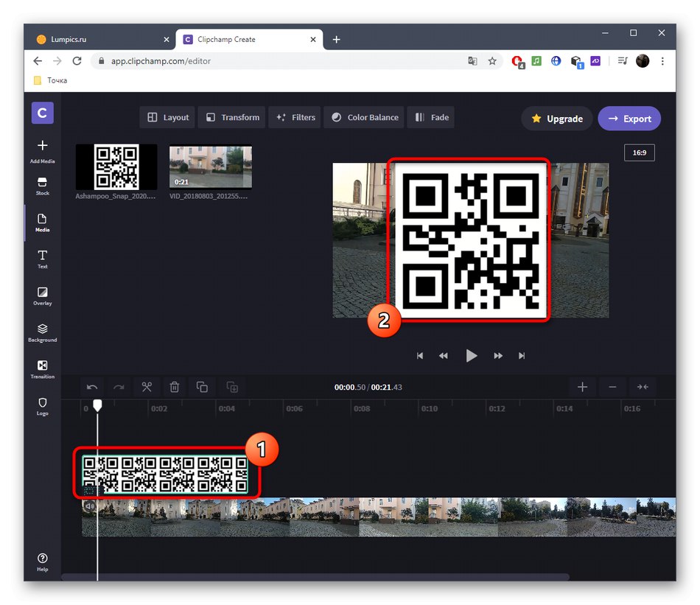Bookmark this page with star icon
Screen dimensions: 700x605
coord(492,61)
